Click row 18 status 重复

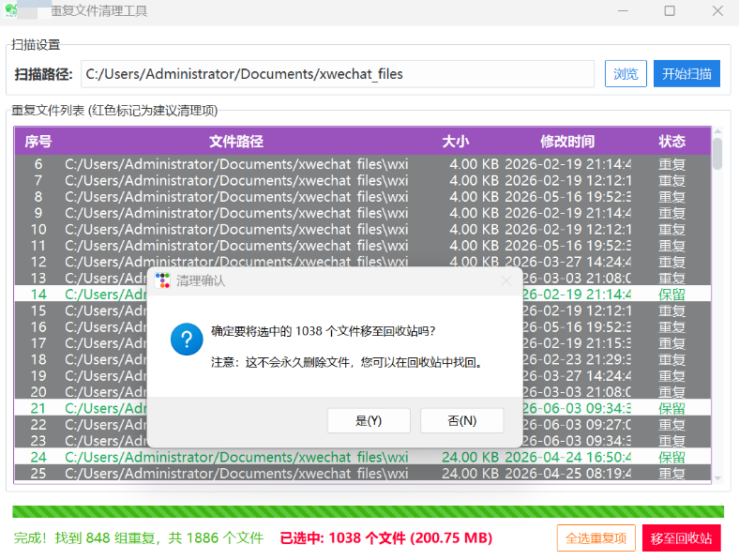click(x=671, y=359)
